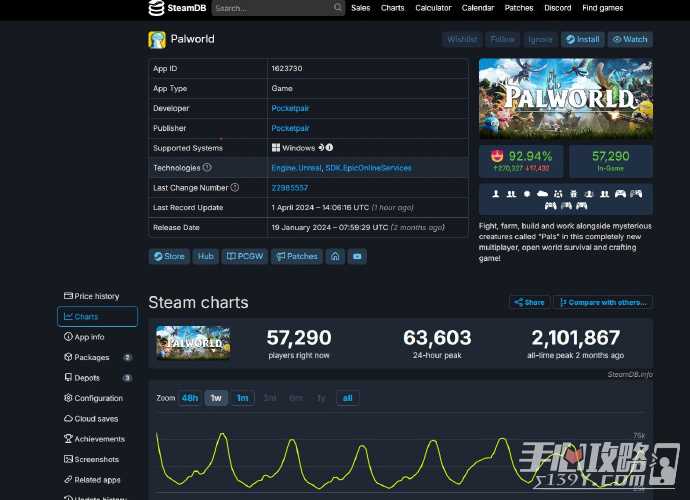The height and width of the screenshot is (500, 690).
Task: Open Find games navigation item
Action: click(x=602, y=8)
